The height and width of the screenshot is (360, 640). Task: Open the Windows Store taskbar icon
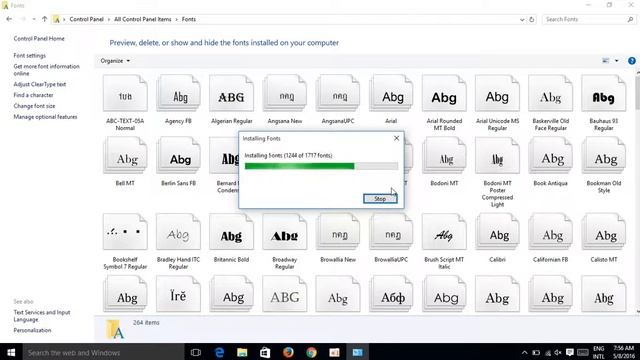coord(265,352)
